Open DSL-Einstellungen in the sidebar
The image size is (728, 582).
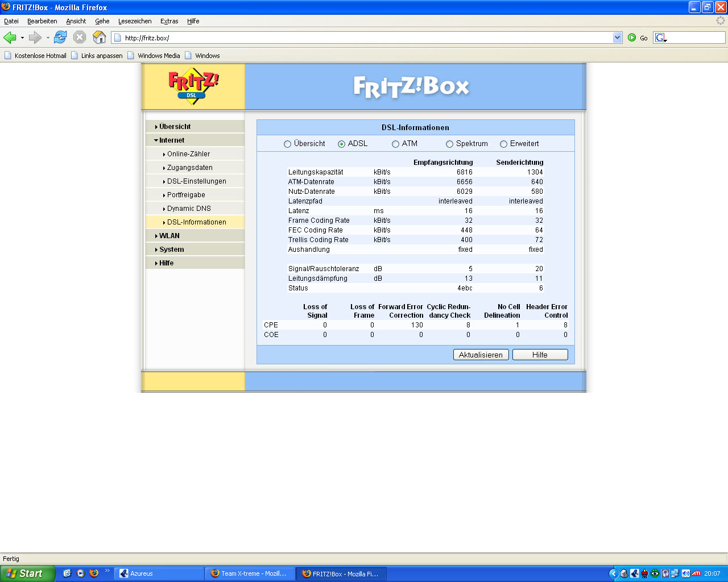click(x=195, y=181)
